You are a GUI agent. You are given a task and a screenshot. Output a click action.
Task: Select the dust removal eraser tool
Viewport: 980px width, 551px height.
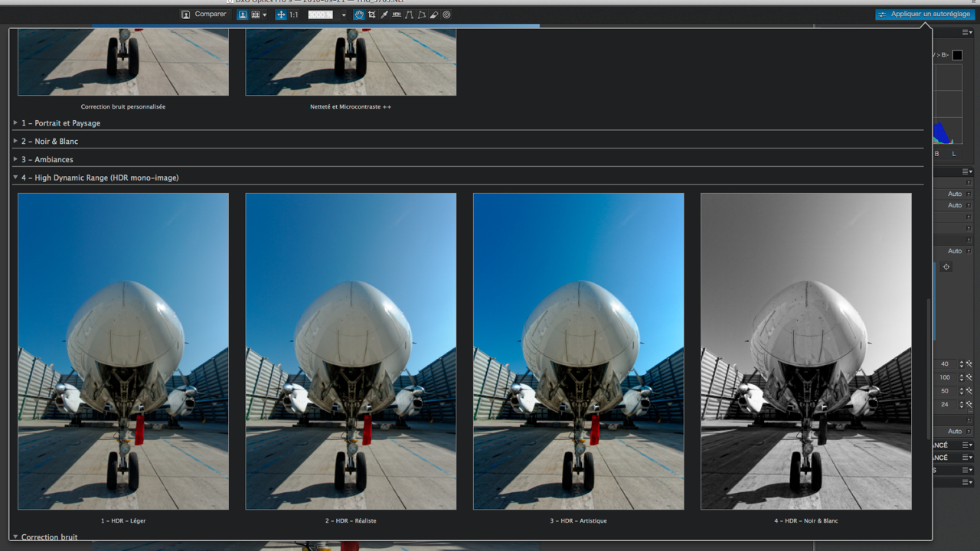coord(434,15)
